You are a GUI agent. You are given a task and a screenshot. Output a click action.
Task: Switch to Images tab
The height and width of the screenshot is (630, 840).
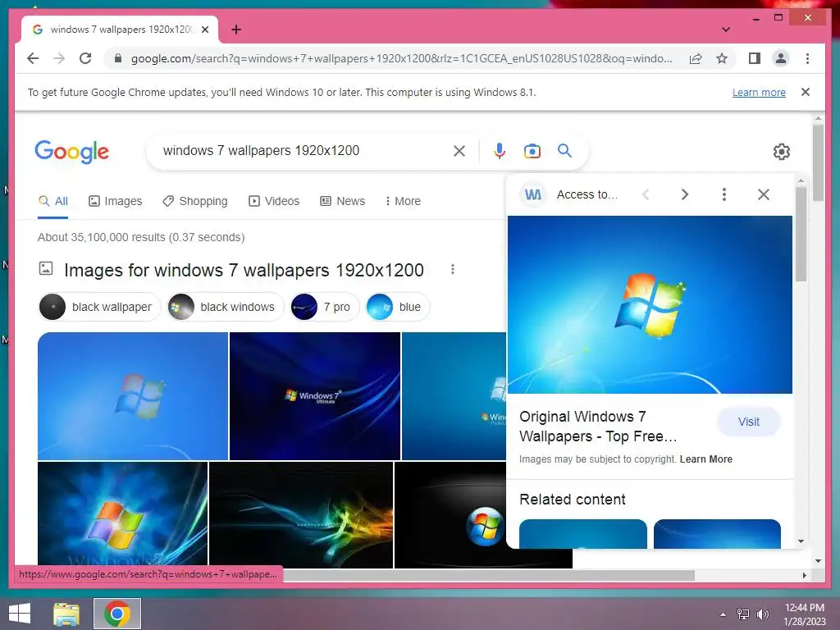point(115,202)
